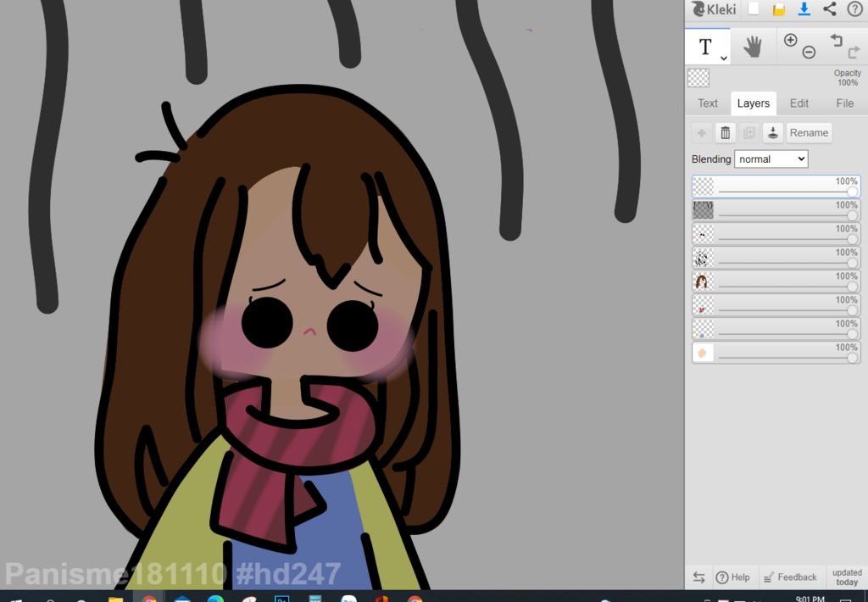This screenshot has width=868, height=602.
Task: Click the updated today notice
Action: click(847, 577)
